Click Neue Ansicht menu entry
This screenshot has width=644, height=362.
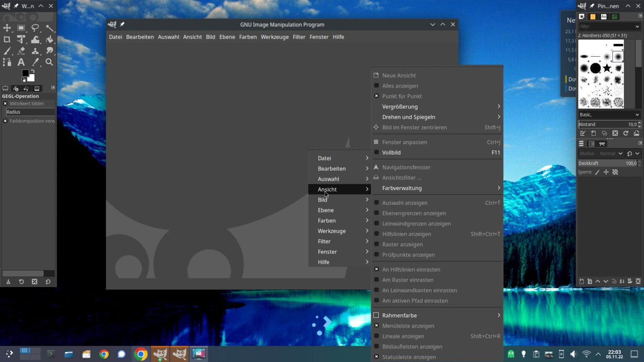pos(437,75)
